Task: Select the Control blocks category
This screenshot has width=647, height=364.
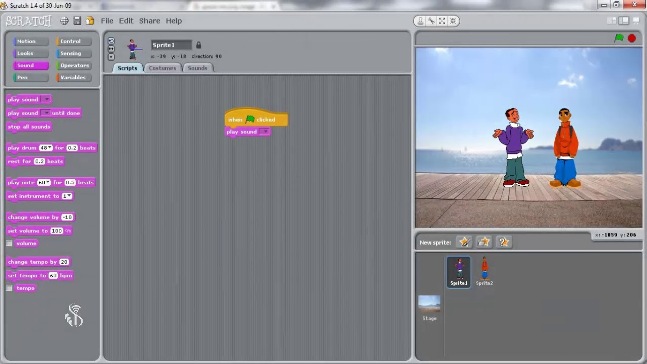Action: [74, 41]
